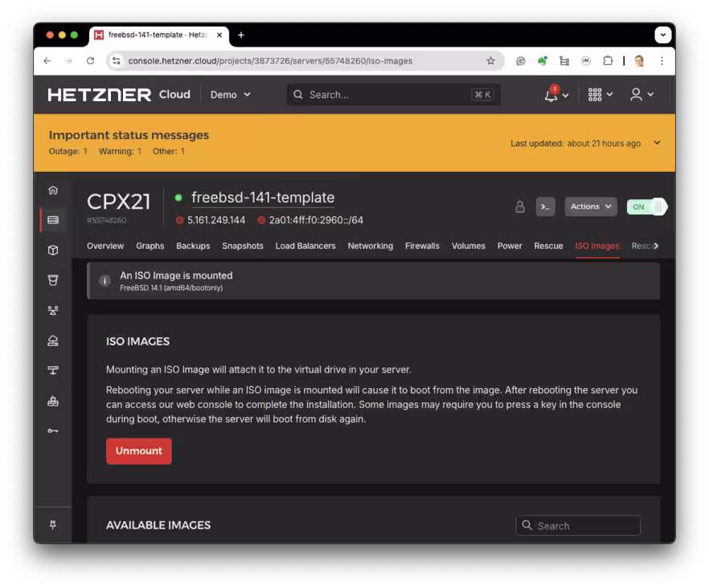
Task: Open the apps grid dropdown
Action: click(600, 95)
